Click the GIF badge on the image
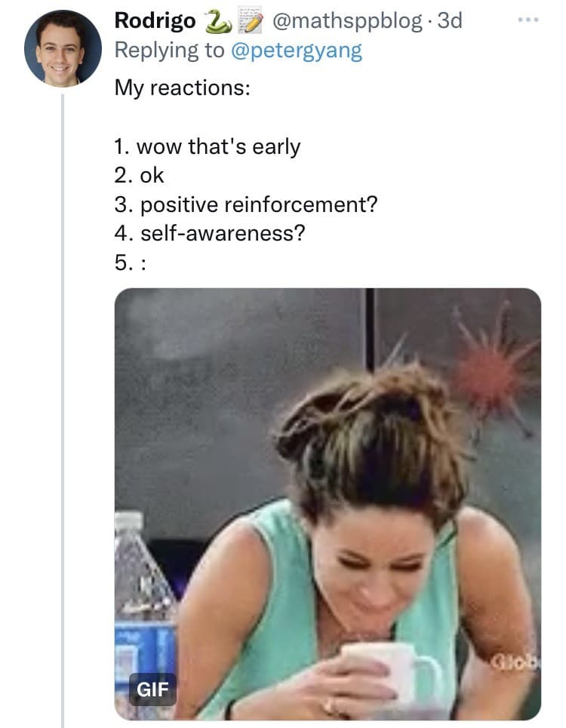Screen dimensions: 566x728 [x=152, y=690]
